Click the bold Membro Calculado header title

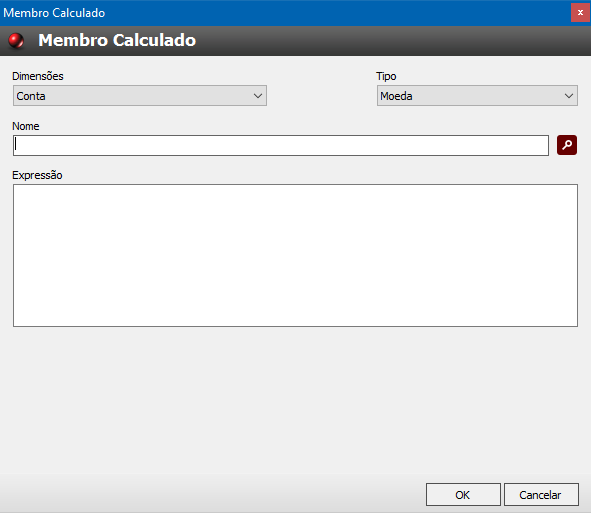tap(117, 40)
